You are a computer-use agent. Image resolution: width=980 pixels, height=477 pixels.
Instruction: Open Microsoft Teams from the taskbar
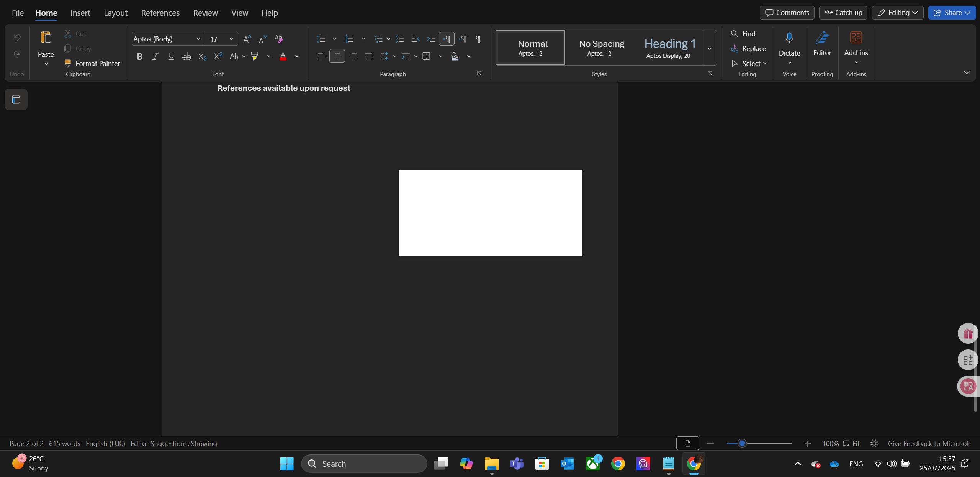pos(516,463)
